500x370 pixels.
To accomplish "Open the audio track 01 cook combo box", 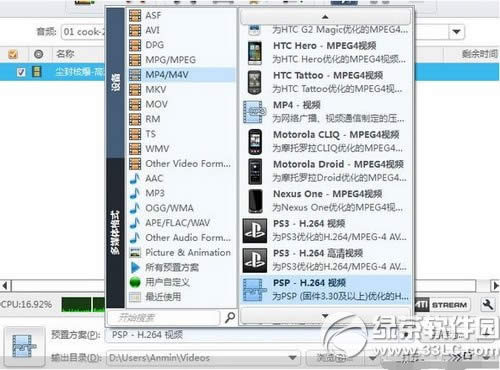I will [x=83, y=32].
